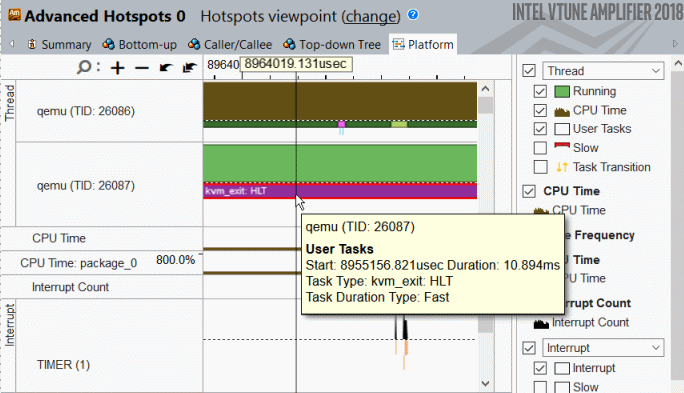Click the single arrow undo zoom icon
684x393 pixels.
coord(165,68)
